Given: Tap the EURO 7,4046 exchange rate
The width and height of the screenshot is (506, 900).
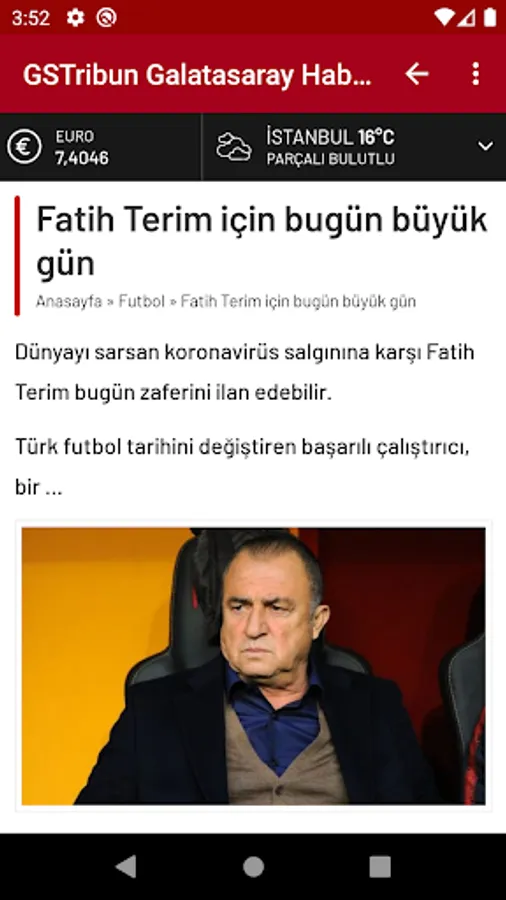Looking at the screenshot, I should tap(81, 147).
